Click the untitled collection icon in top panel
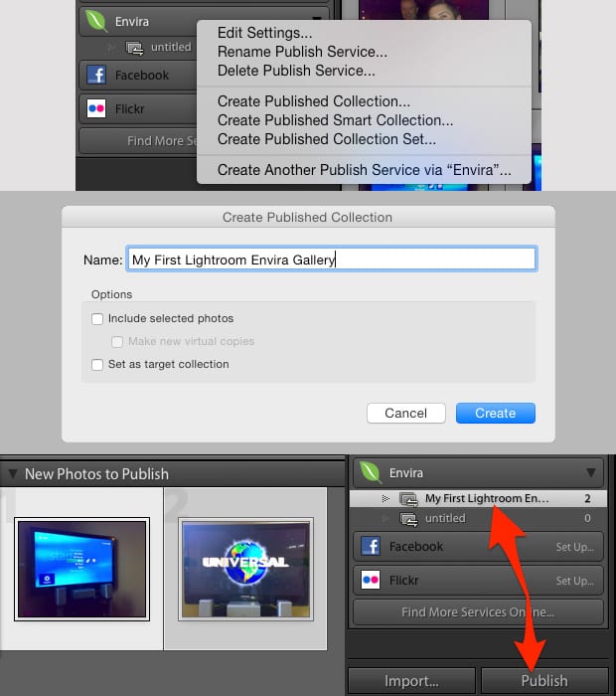The height and width of the screenshot is (696, 616). coord(134,48)
